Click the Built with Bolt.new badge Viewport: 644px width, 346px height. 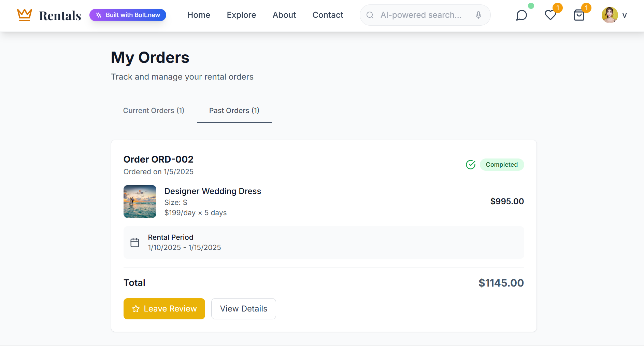pyautogui.click(x=128, y=15)
